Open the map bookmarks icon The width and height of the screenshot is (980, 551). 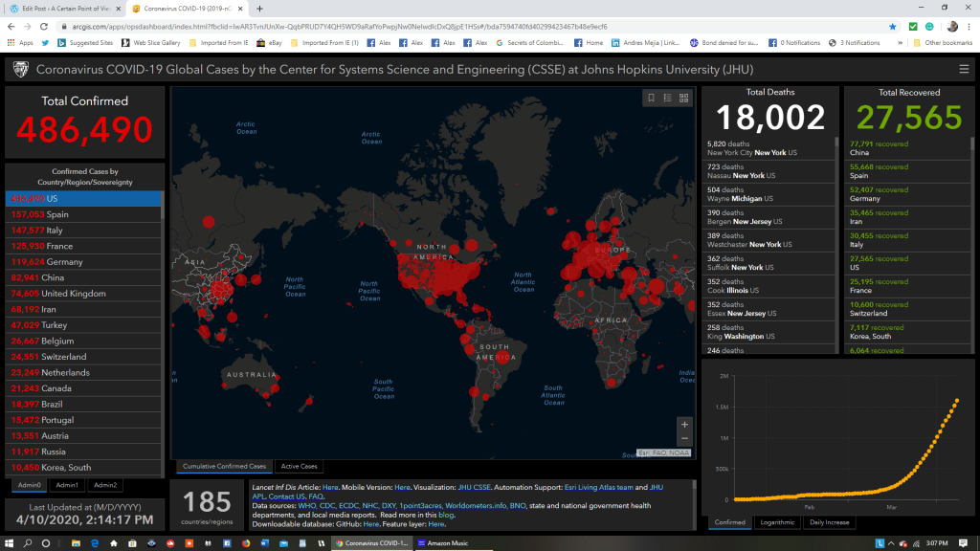point(652,98)
